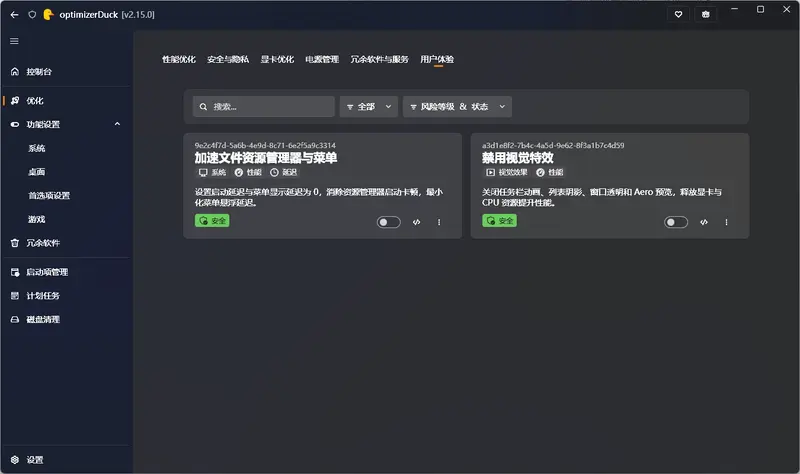Click 性能 tag on 加速文件资源管理器 card

pos(248,172)
